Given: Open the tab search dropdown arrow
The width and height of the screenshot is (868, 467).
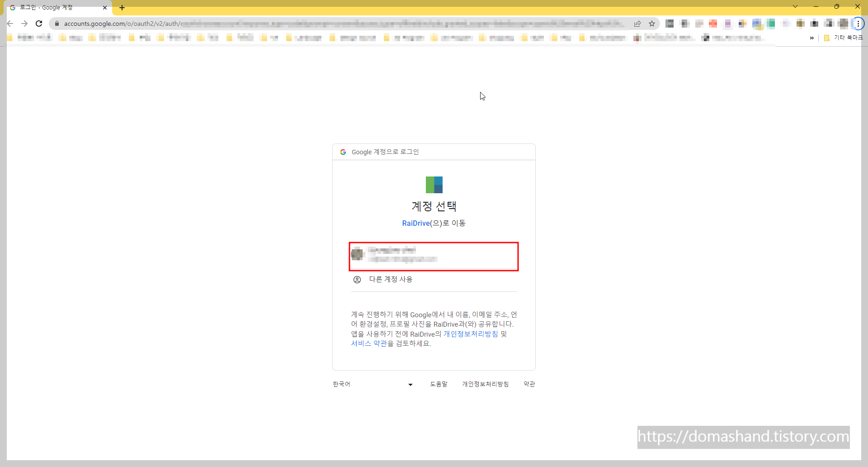Looking at the screenshot, I should pos(795,7).
